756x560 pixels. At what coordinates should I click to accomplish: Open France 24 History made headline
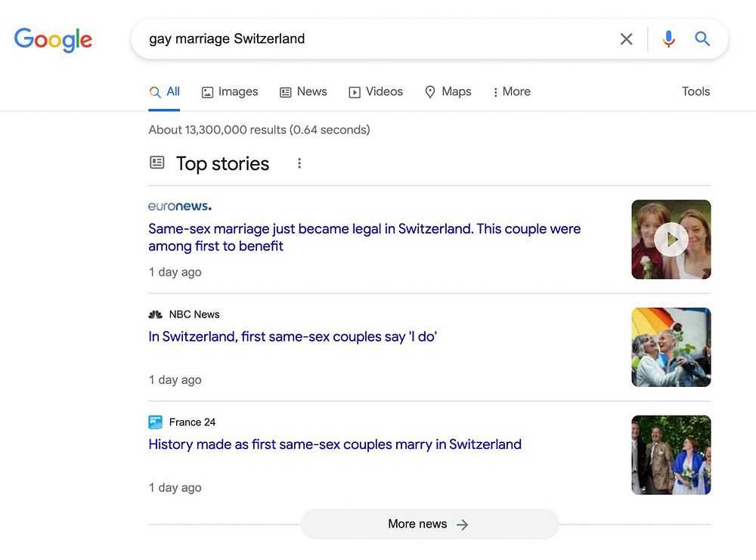(x=335, y=444)
